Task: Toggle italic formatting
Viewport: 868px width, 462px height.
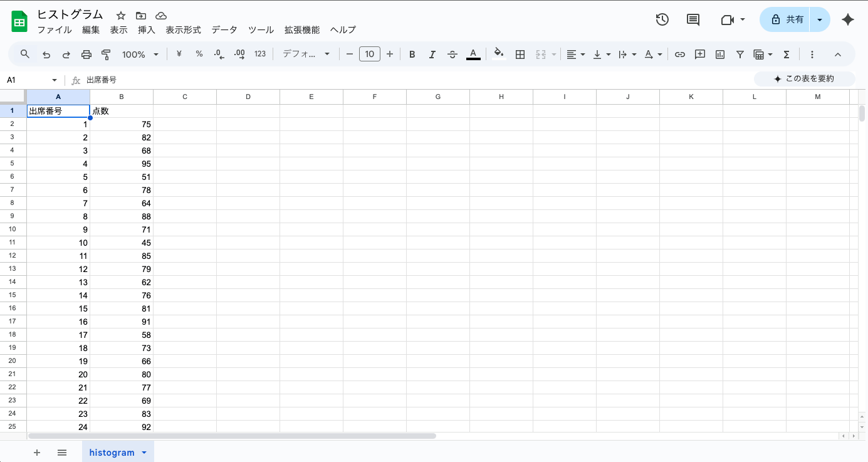Action: click(432, 54)
